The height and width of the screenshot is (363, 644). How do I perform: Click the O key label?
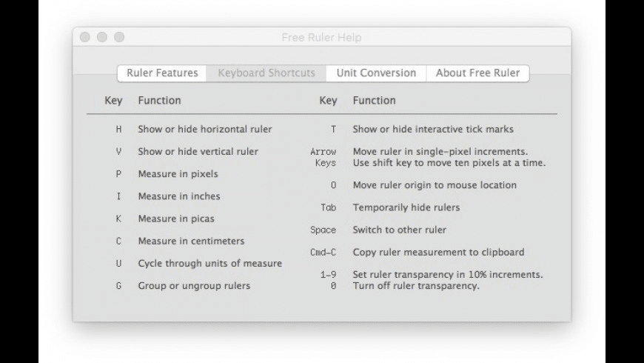(x=334, y=185)
